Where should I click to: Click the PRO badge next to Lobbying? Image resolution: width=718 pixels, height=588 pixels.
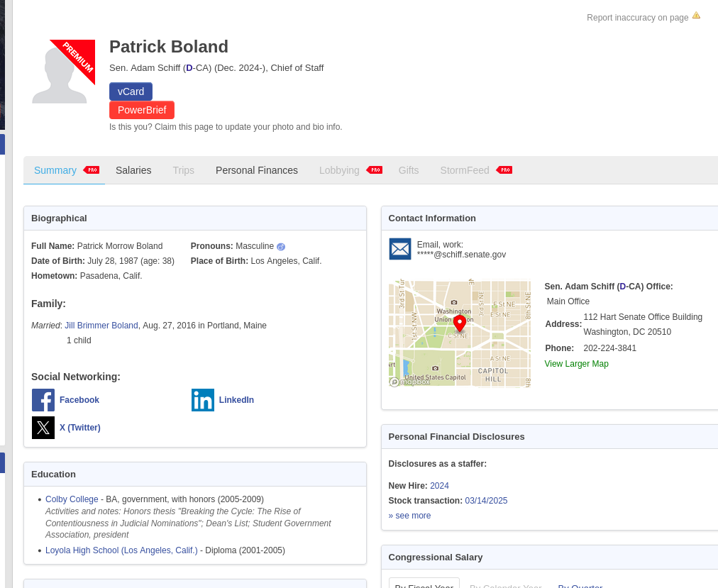click(374, 170)
